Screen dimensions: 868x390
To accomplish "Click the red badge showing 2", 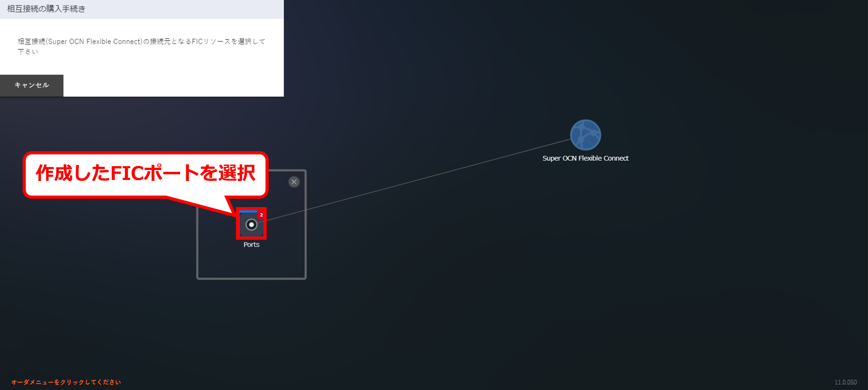I will pos(261,215).
